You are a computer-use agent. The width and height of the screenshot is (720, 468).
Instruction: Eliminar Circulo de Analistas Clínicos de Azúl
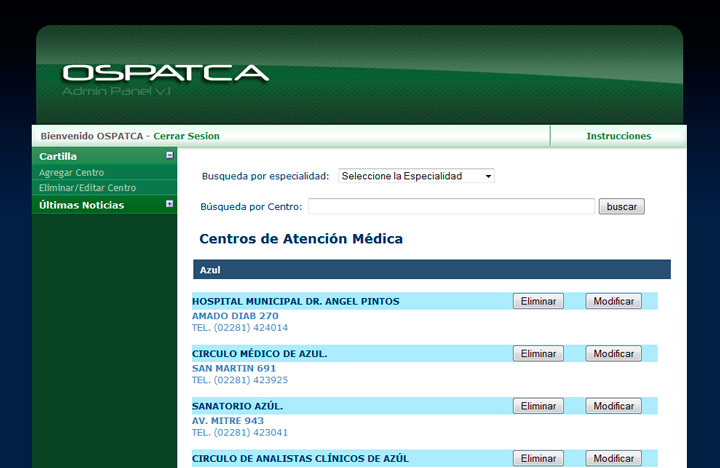pyautogui.click(x=538, y=458)
